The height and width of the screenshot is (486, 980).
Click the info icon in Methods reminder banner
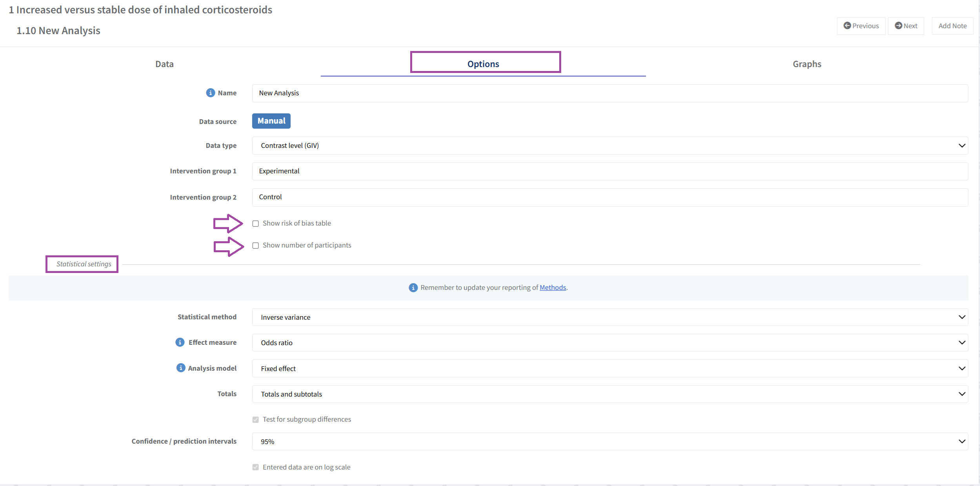(x=413, y=288)
